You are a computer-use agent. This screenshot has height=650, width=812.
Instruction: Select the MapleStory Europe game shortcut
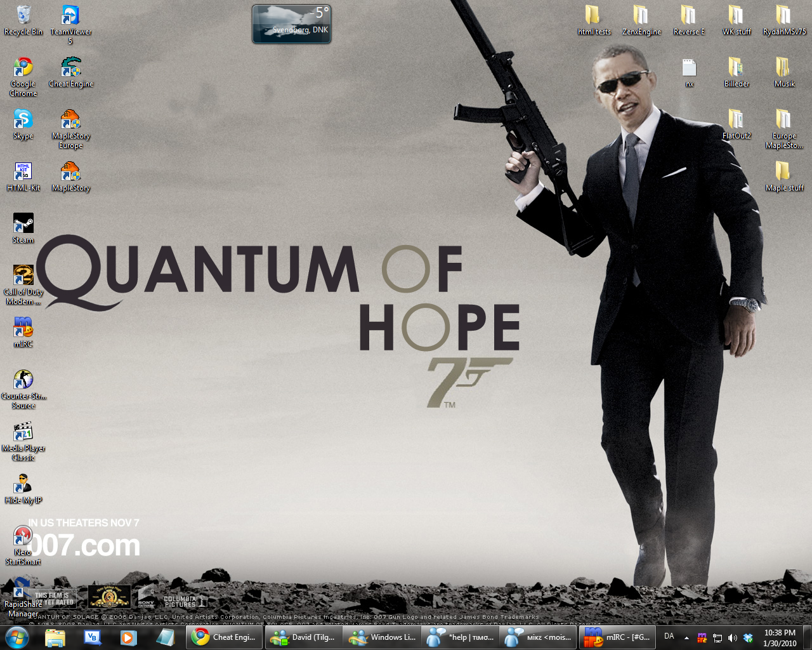pos(70,129)
